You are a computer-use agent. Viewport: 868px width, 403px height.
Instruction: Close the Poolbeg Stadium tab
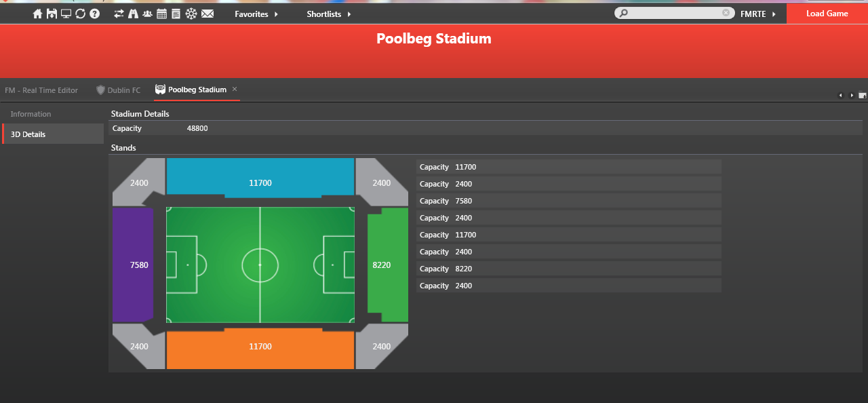pos(235,90)
